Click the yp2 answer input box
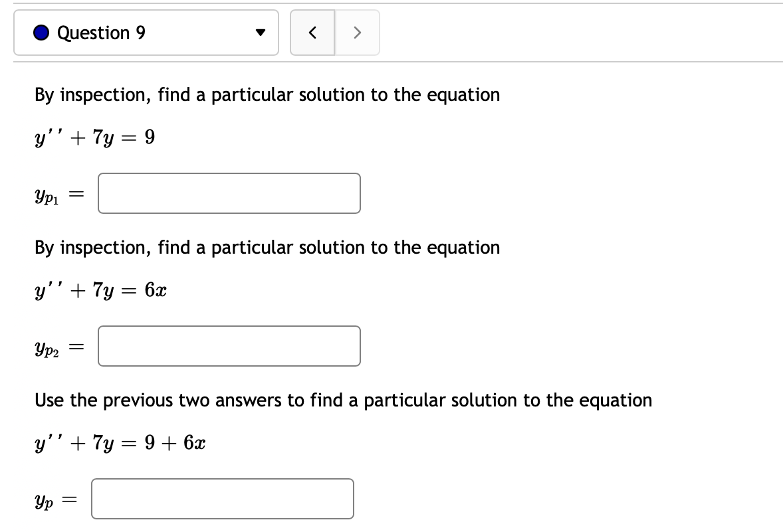 point(229,345)
